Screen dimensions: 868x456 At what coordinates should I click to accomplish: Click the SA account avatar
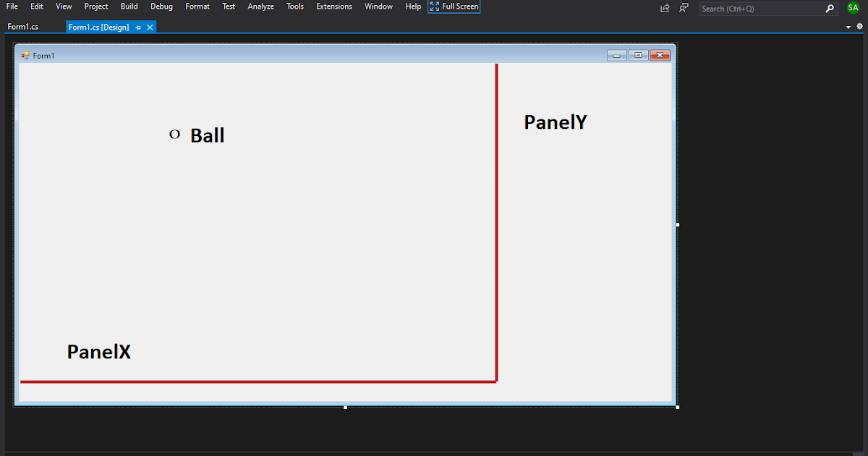click(x=853, y=7)
